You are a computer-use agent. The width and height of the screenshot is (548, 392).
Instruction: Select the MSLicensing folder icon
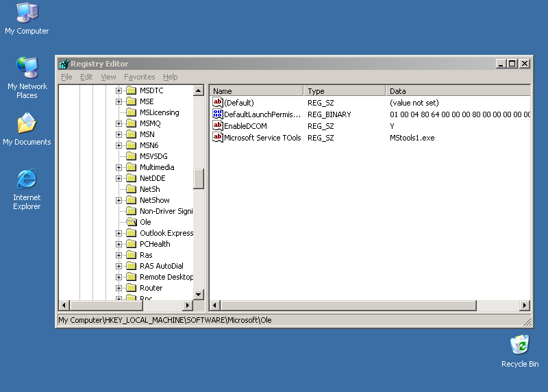point(131,112)
